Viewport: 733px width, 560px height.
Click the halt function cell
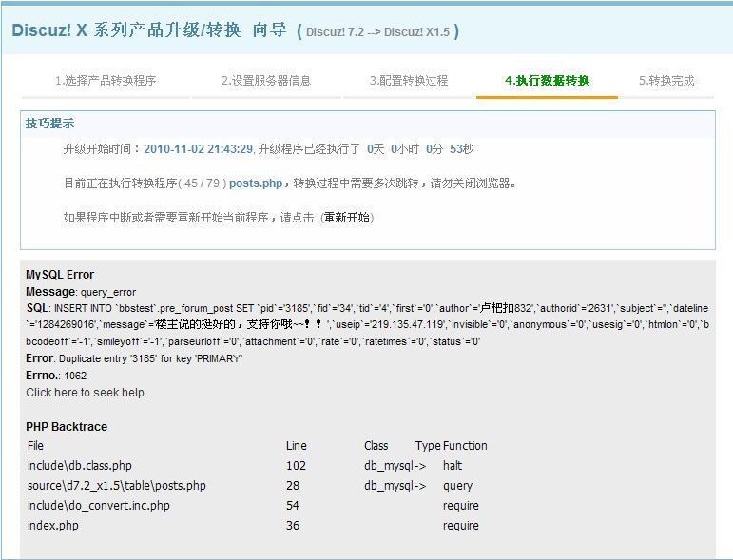pos(453,466)
